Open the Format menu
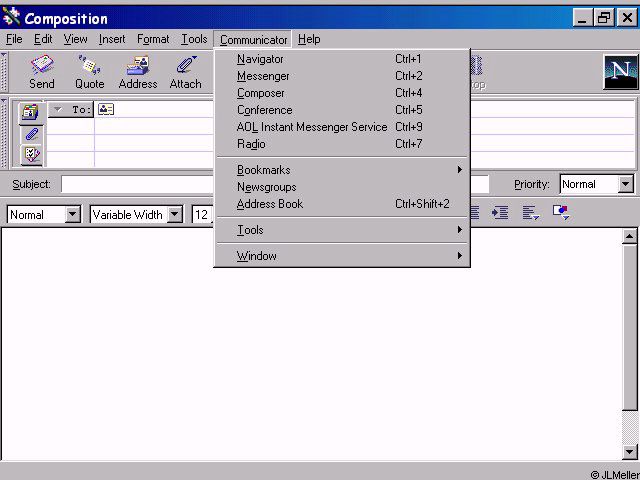Image resolution: width=640 pixels, height=480 pixels. 153,39
